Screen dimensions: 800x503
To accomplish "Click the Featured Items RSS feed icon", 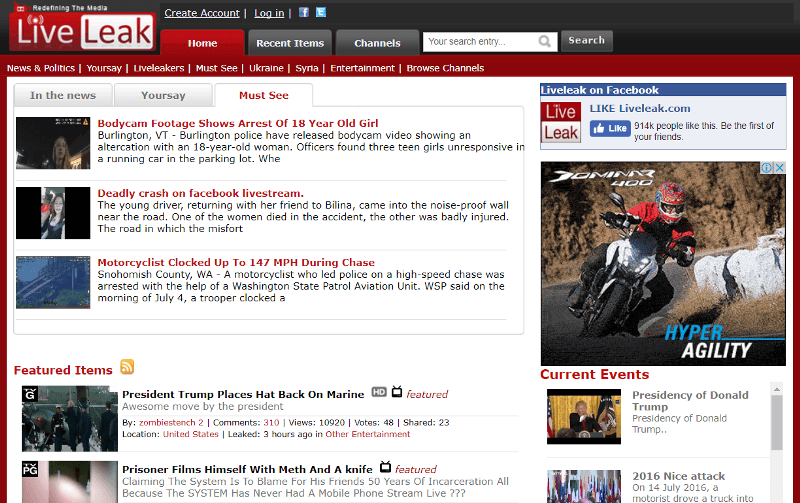I will [x=127, y=367].
